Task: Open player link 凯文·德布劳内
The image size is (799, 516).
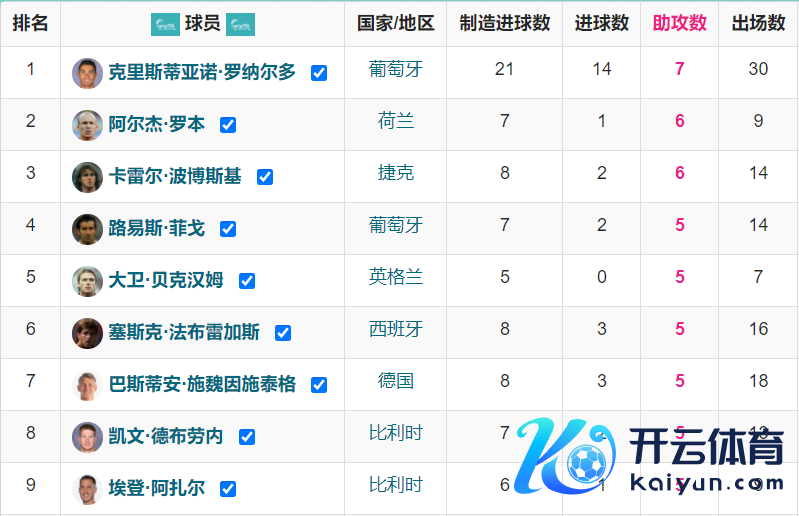Action: [165, 437]
